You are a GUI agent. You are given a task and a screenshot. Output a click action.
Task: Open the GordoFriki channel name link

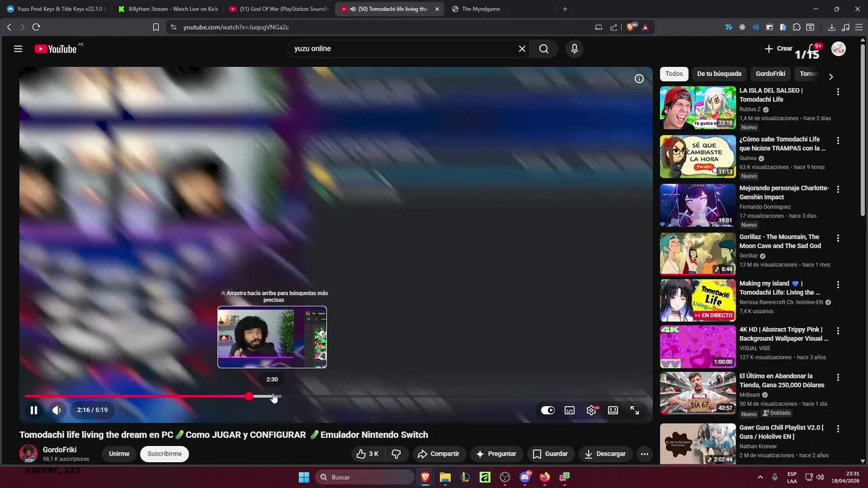pyautogui.click(x=60, y=450)
